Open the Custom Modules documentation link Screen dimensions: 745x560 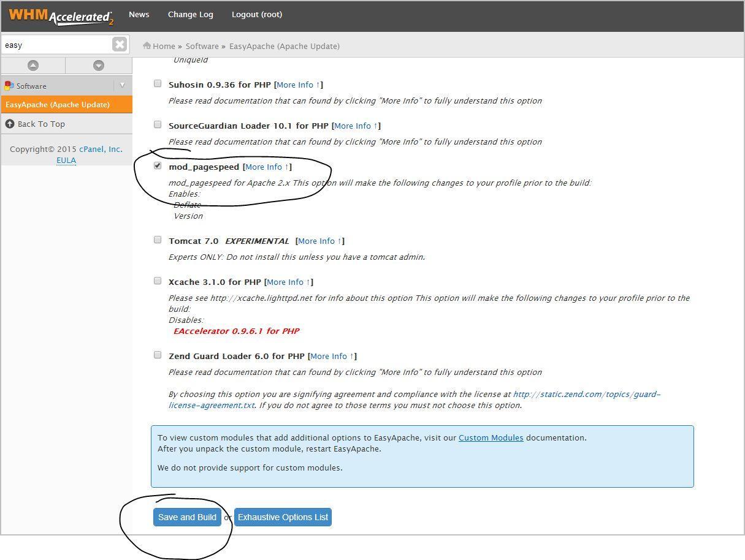click(x=491, y=437)
